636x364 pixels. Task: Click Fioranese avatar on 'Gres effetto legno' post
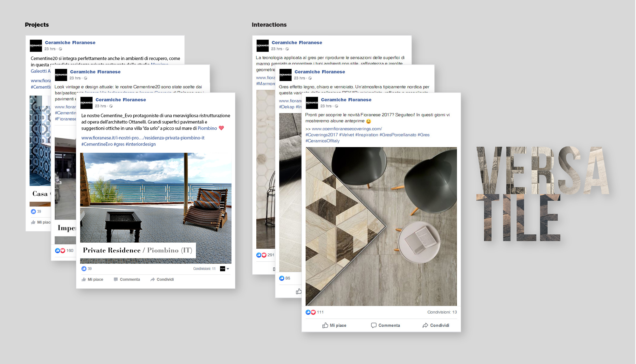(x=286, y=75)
